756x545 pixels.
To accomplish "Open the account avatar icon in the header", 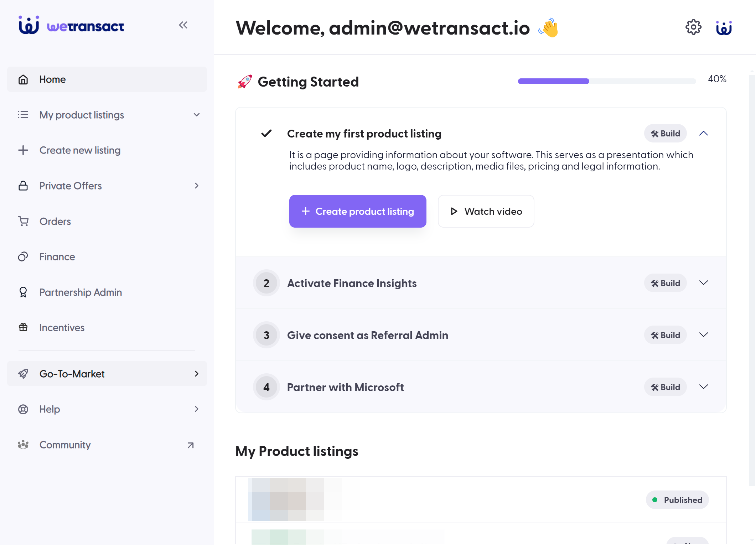I will [x=724, y=28].
